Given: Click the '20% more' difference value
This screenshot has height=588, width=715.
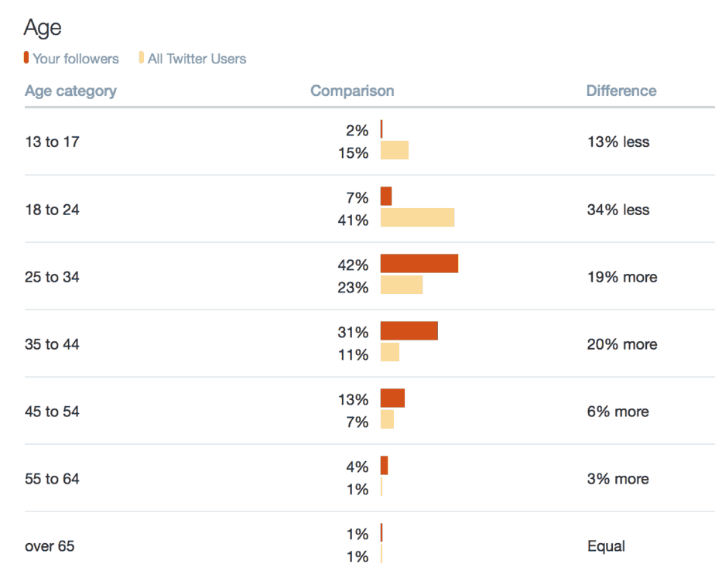Looking at the screenshot, I should pyautogui.click(x=621, y=344).
